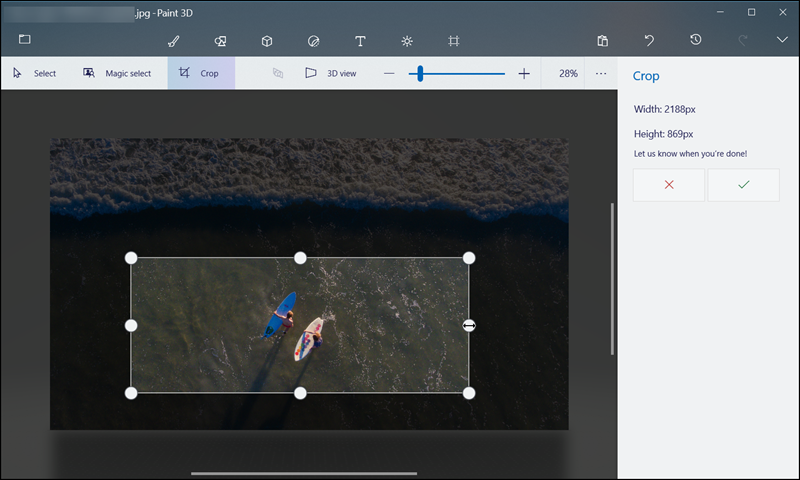Open the Menu folder icon

(24, 39)
